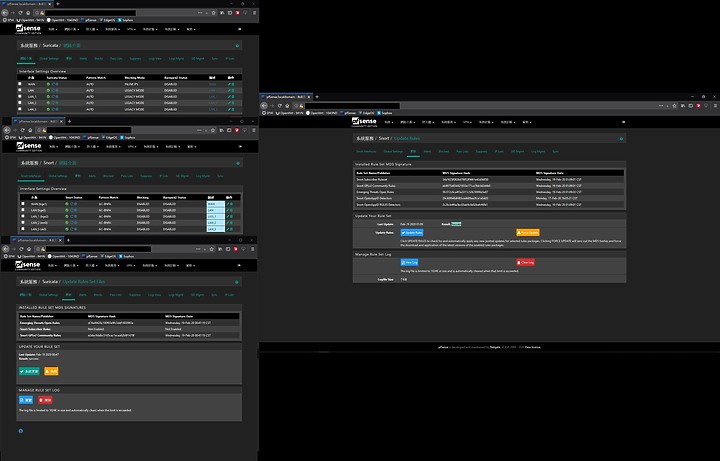720x461 pixels.
Task: Open the 防火牆 dropdown menu in the Snort Update Rules navbar
Action: (428, 122)
